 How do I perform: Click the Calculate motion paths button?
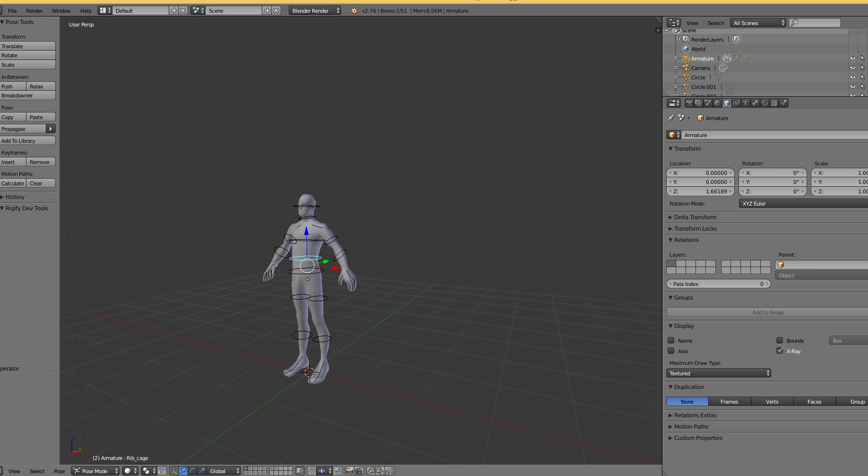(x=13, y=183)
